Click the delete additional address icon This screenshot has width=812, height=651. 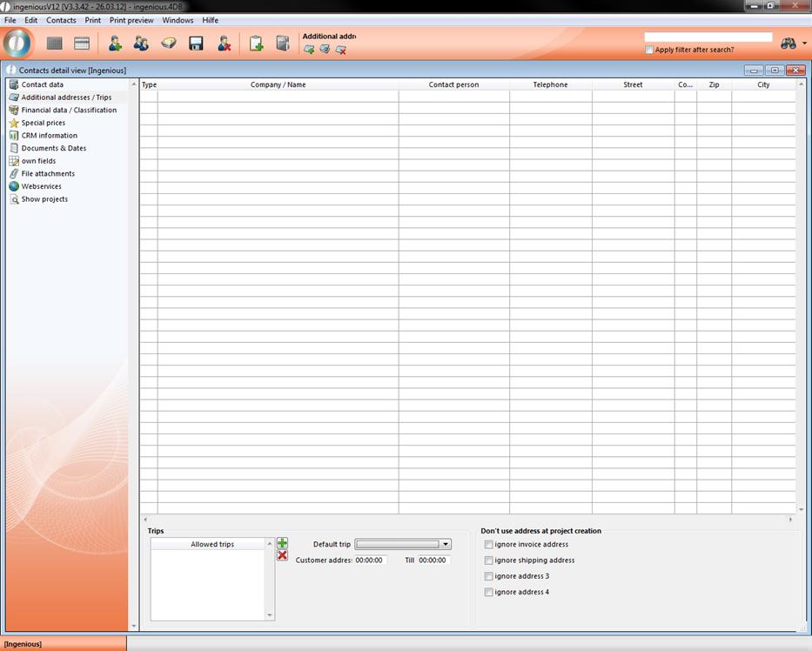pyautogui.click(x=341, y=50)
